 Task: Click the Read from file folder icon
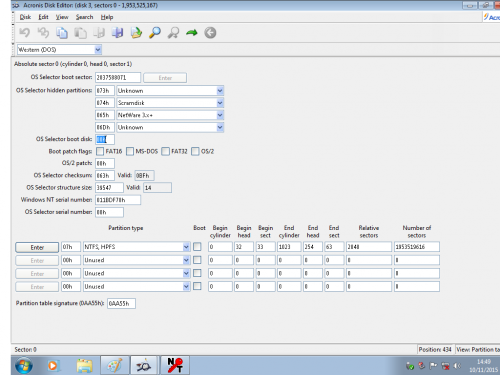136,33
